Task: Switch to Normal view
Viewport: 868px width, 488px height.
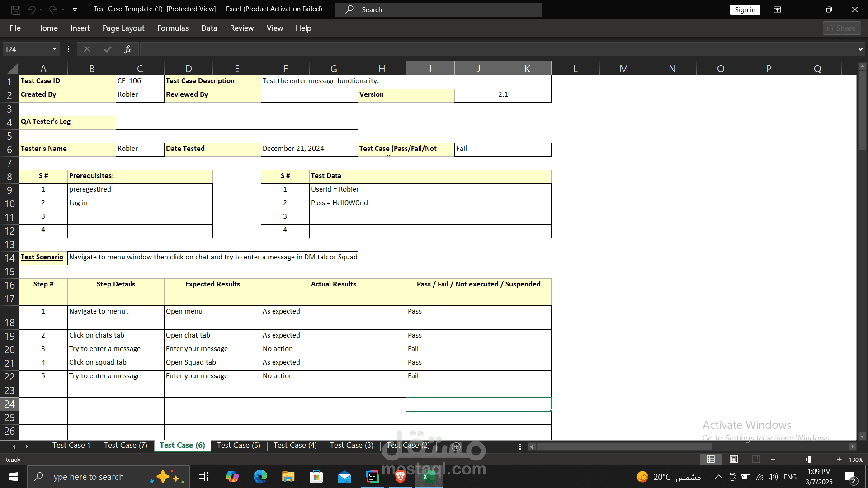Action: click(711, 460)
